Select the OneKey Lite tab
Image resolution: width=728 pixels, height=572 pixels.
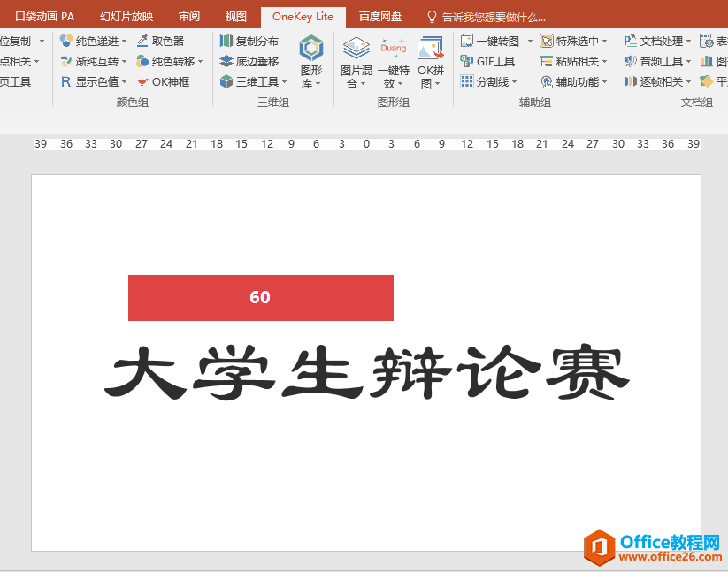303,17
